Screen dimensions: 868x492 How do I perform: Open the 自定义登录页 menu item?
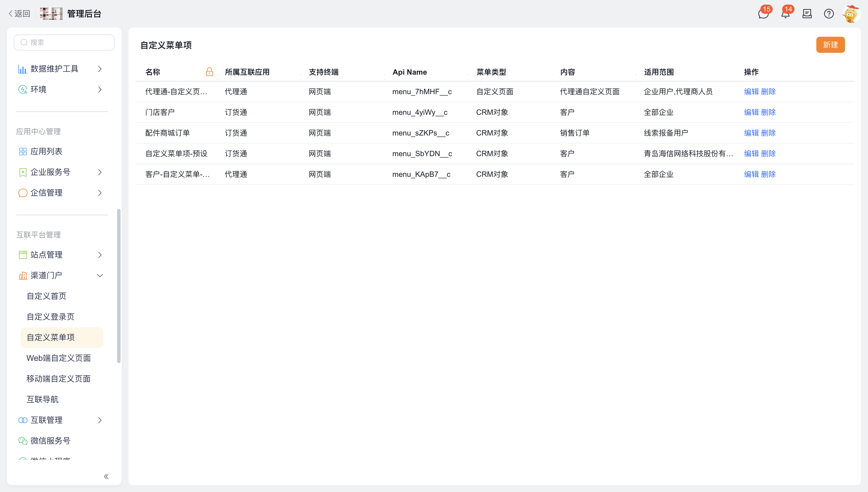pos(50,317)
